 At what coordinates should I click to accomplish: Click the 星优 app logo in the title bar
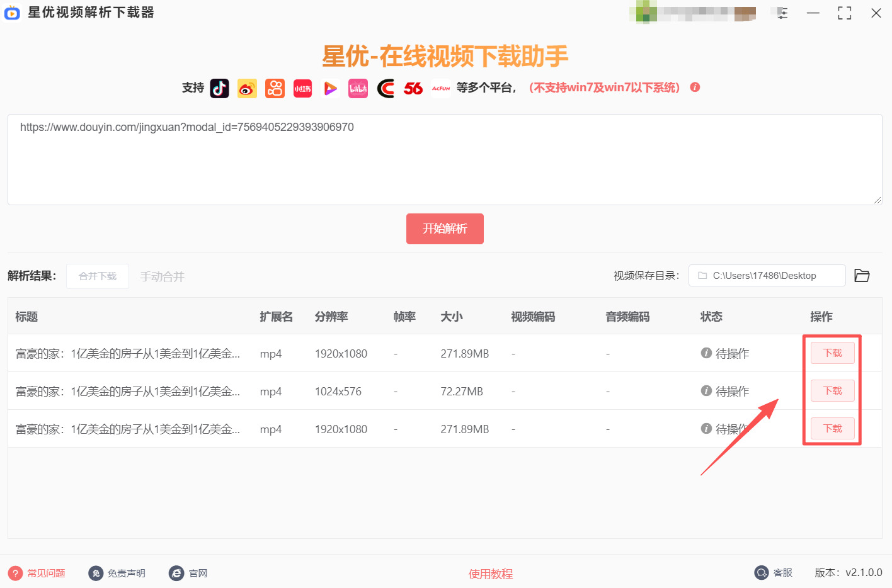tap(12, 13)
